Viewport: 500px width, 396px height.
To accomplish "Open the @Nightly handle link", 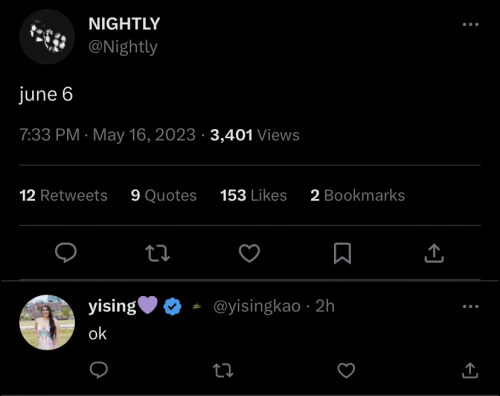I will tap(123, 47).
